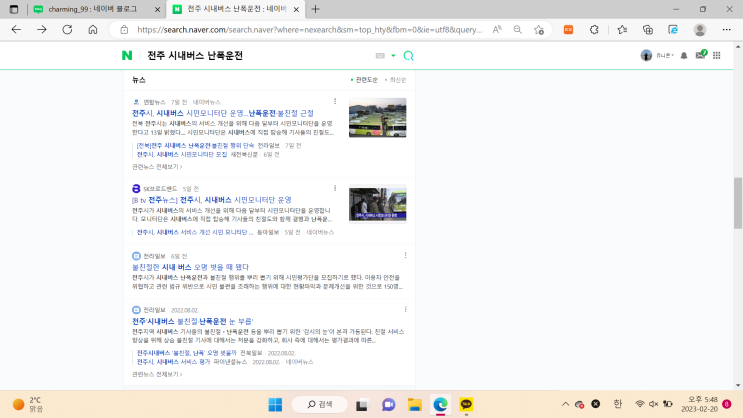The image size is (743, 418).
Task: Open related link 전주시내버스 '불친절, 난폭' 오명 벗을까
Action: (187, 353)
